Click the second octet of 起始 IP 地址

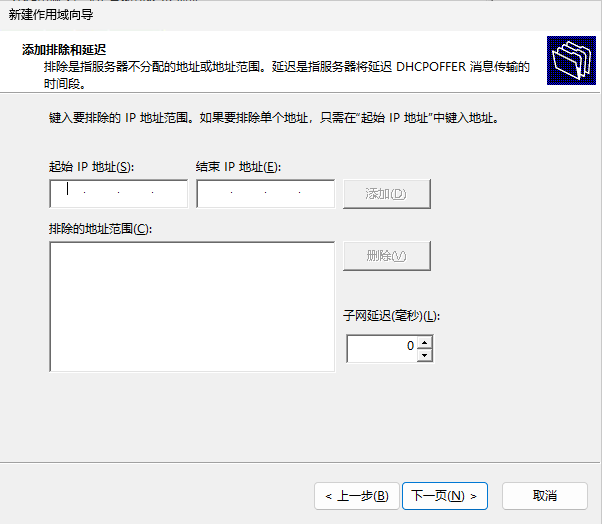102,194
